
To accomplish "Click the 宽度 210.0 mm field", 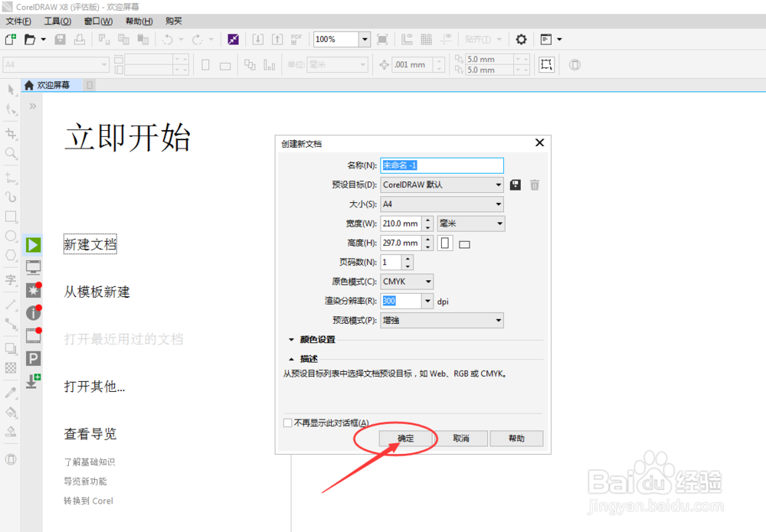I will [401, 224].
